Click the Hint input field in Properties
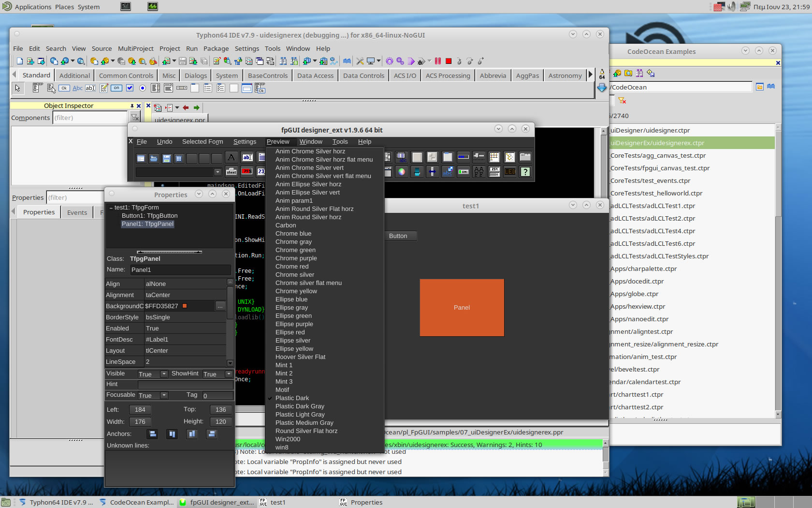Image resolution: width=812 pixels, height=508 pixels. pyautogui.click(x=186, y=385)
